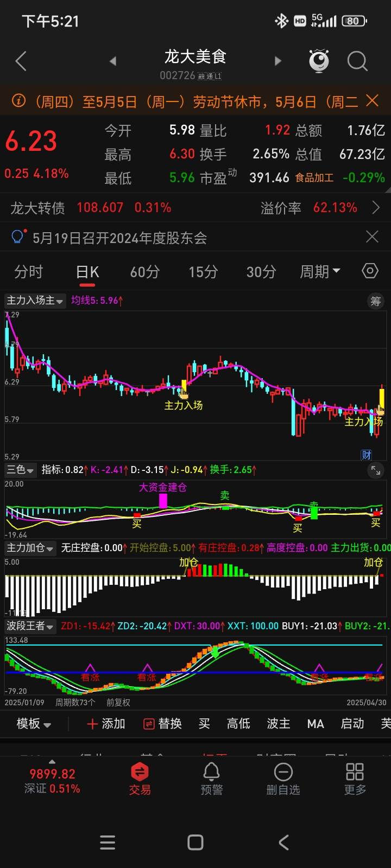The height and width of the screenshot is (868, 391).
Task: Tap the Android recent-apps menu button
Action: (x=108, y=843)
